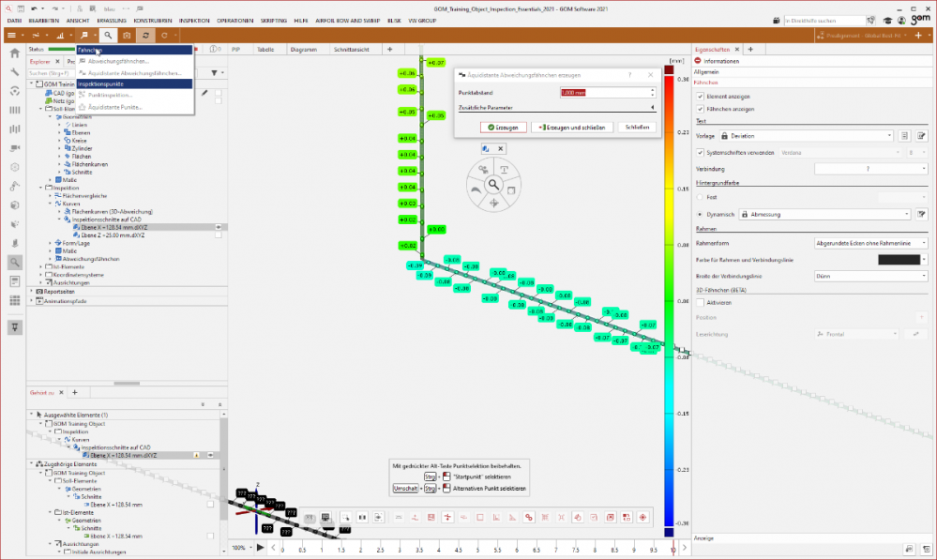Click the undo arrow in title bar
This screenshot has height=560, width=937.
click(x=34, y=9)
